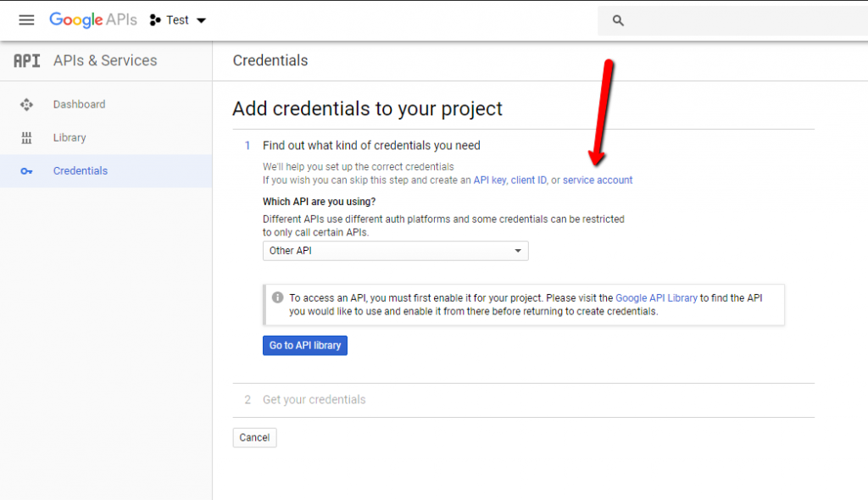
Task: Click the search magnifier icon
Action: [618, 19]
